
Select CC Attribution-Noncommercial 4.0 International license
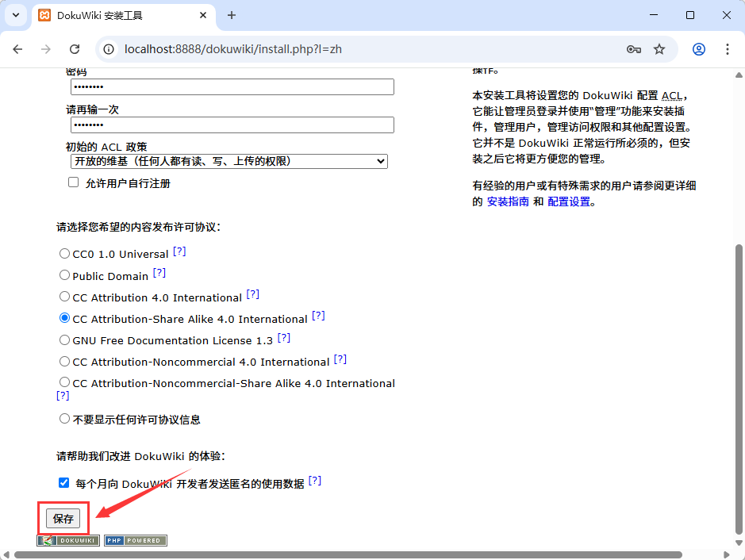[x=64, y=362]
